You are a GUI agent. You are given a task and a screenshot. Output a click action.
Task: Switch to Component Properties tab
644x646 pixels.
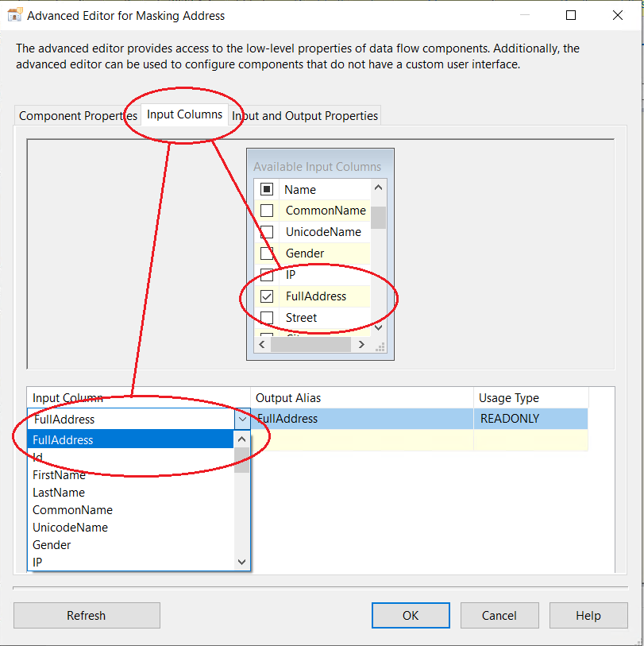[78, 116]
